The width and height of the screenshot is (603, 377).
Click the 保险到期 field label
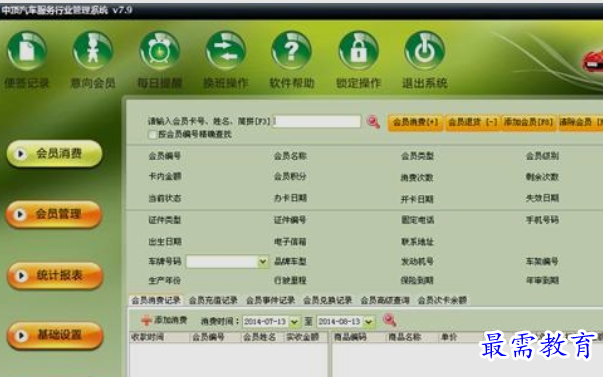click(417, 280)
